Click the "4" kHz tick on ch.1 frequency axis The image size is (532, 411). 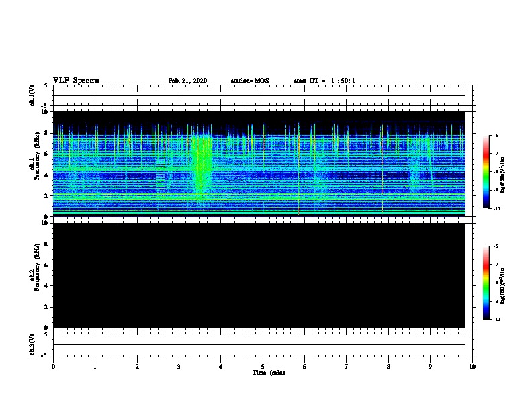pos(47,175)
